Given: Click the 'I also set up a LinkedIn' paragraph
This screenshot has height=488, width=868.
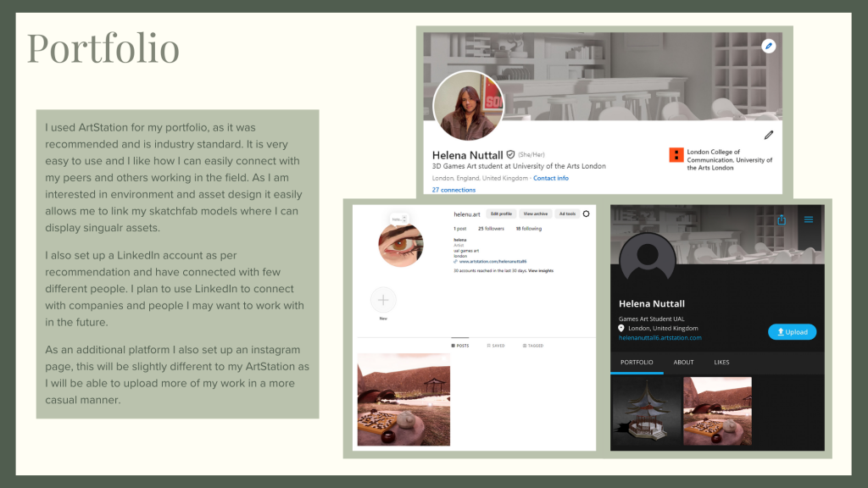Looking at the screenshot, I should tap(175, 289).
